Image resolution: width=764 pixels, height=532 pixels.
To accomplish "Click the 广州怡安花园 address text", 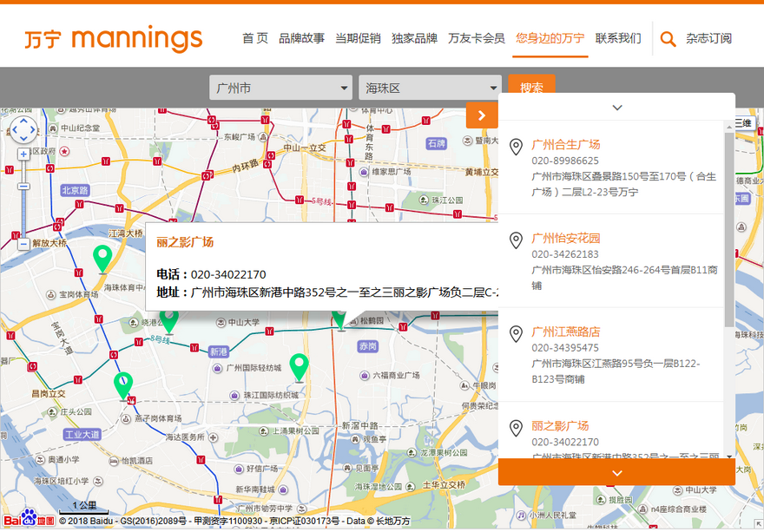I will (x=624, y=278).
